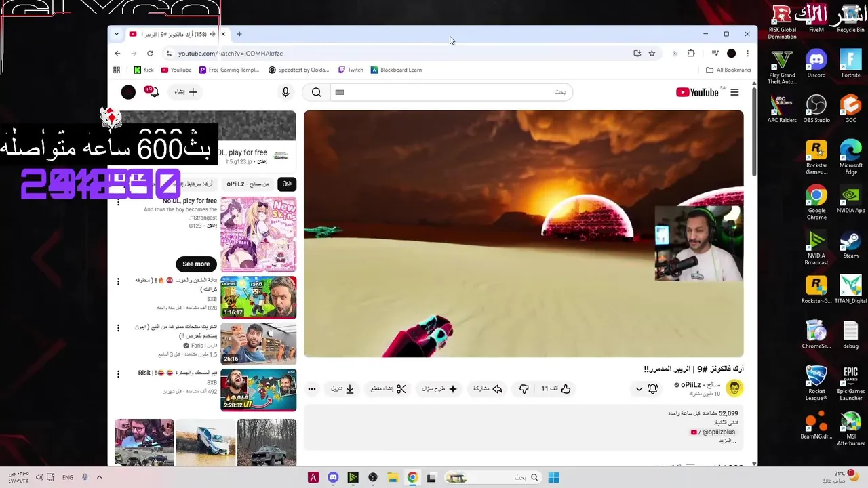Show hidden tray icons chevron
Viewport: 868px width, 488px height.
tap(99, 477)
